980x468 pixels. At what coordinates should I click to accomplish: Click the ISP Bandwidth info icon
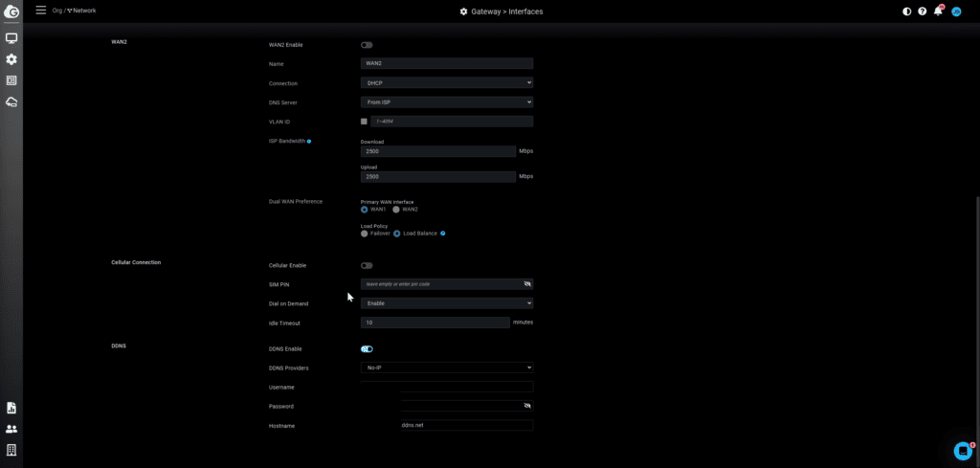[309, 142]
